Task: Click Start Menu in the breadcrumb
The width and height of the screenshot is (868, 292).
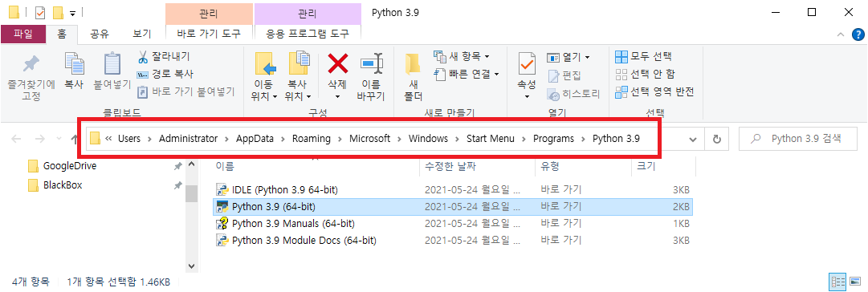Action: point(491,139)
